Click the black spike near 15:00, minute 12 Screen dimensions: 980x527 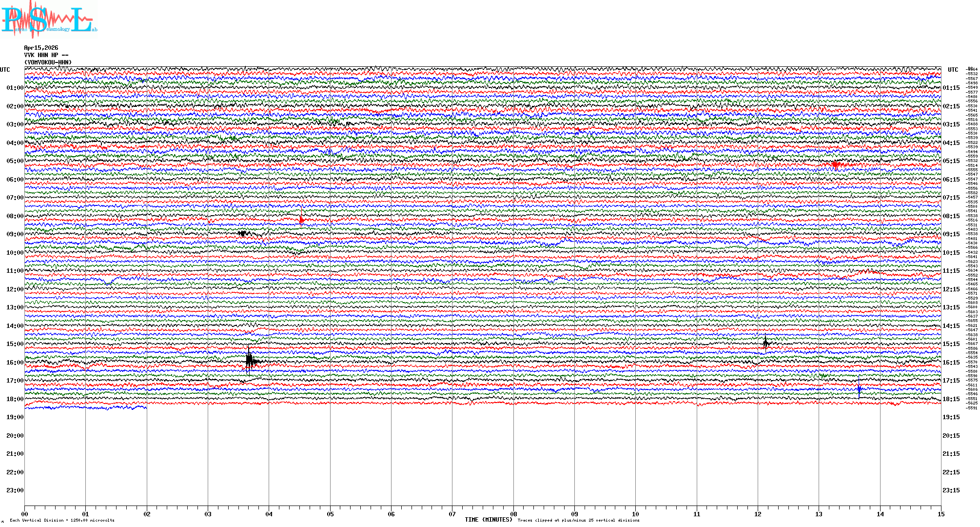tap(765, 343)
